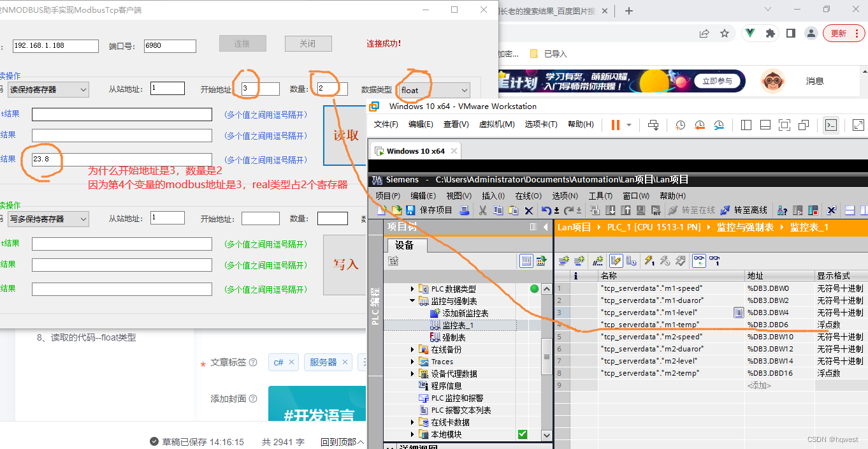Pause the virtual machine in VMware toolbar
The width and height of the screenshot is (868, 449).
pos(615,125)
